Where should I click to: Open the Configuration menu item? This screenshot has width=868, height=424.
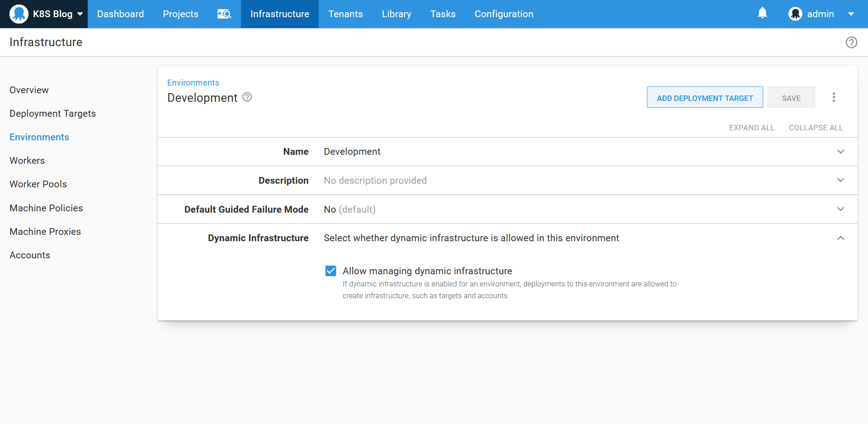point(504,14)
